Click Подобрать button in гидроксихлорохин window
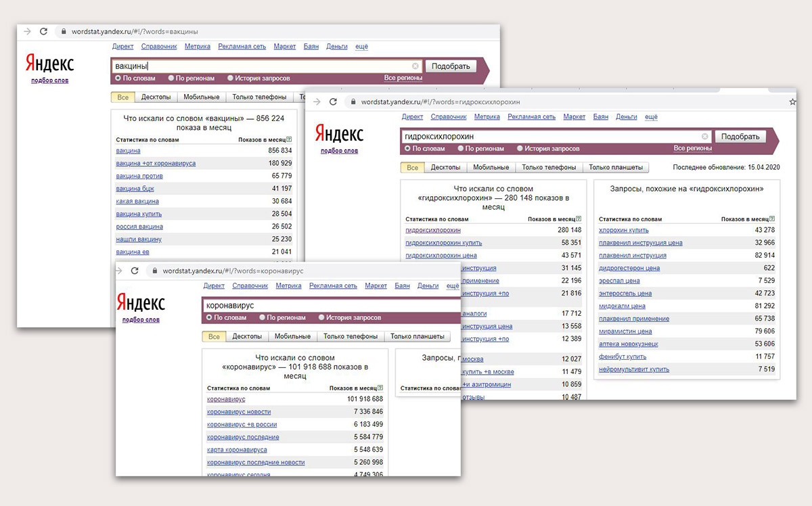The height and width of the screenshot is (506, 812). tap(740, 136)
